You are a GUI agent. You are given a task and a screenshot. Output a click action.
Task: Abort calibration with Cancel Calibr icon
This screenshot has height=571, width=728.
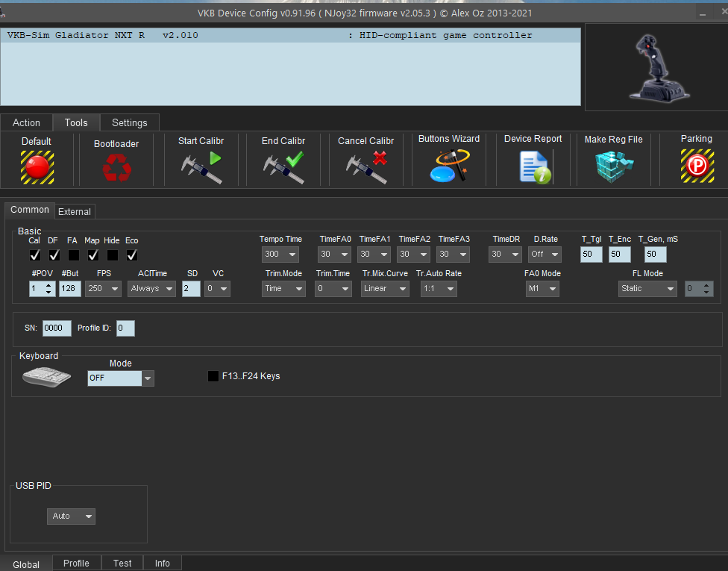point(366,167)
